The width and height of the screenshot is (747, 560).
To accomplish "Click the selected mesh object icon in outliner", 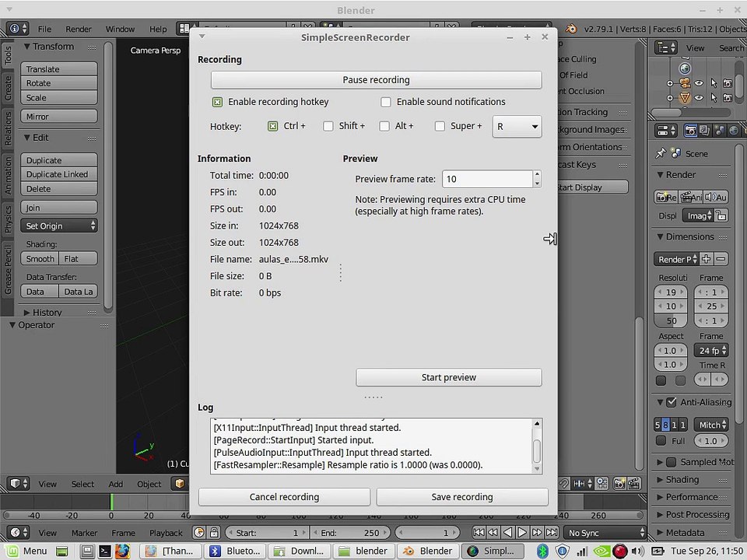I will (685, 98).
